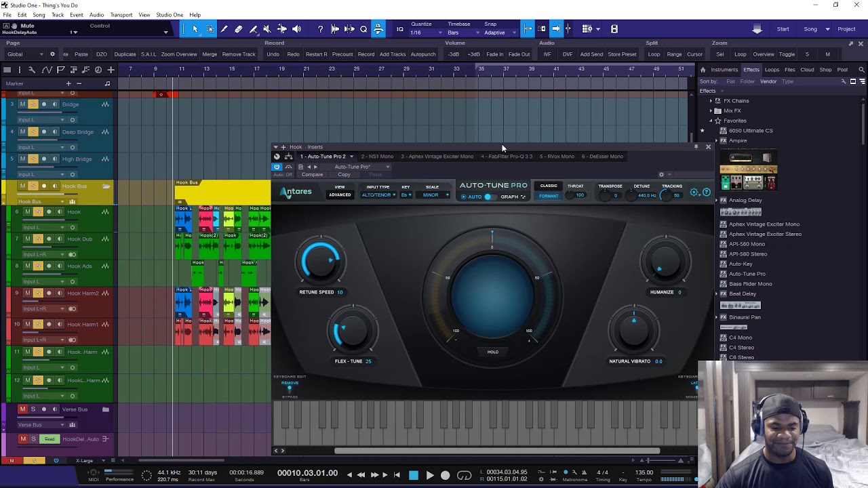This screenshot has width=868, height=488.
Task: Click the Auto-Tune keyboard horizontal scrollbar
Action: pyautogui.click(x=496, y=451)
